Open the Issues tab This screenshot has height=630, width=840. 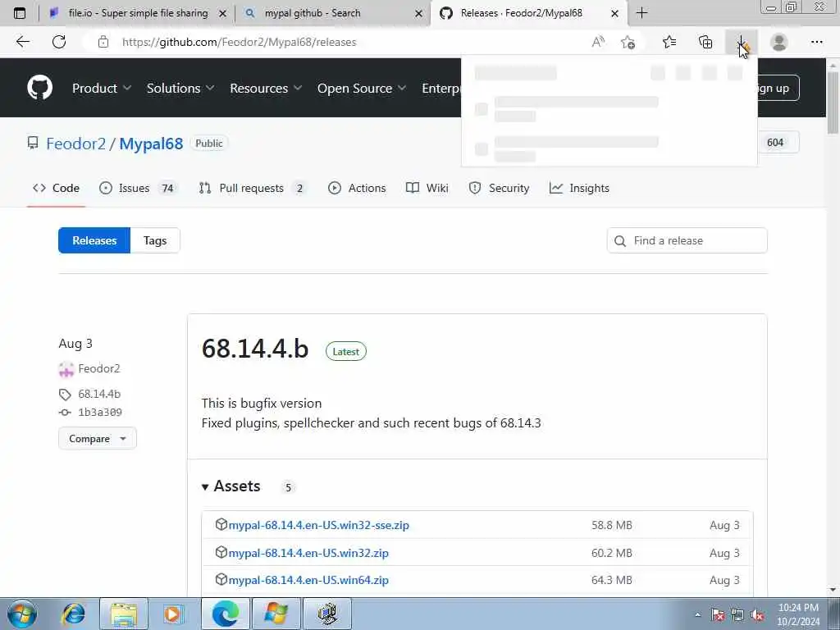pyautogui.click(x=138, y=188)
